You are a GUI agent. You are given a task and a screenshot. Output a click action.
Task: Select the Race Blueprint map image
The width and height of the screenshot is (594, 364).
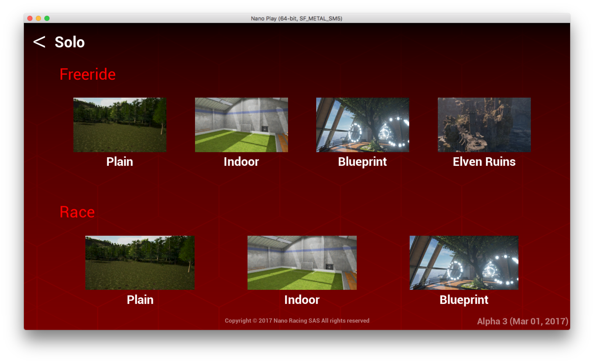(464, 263)
